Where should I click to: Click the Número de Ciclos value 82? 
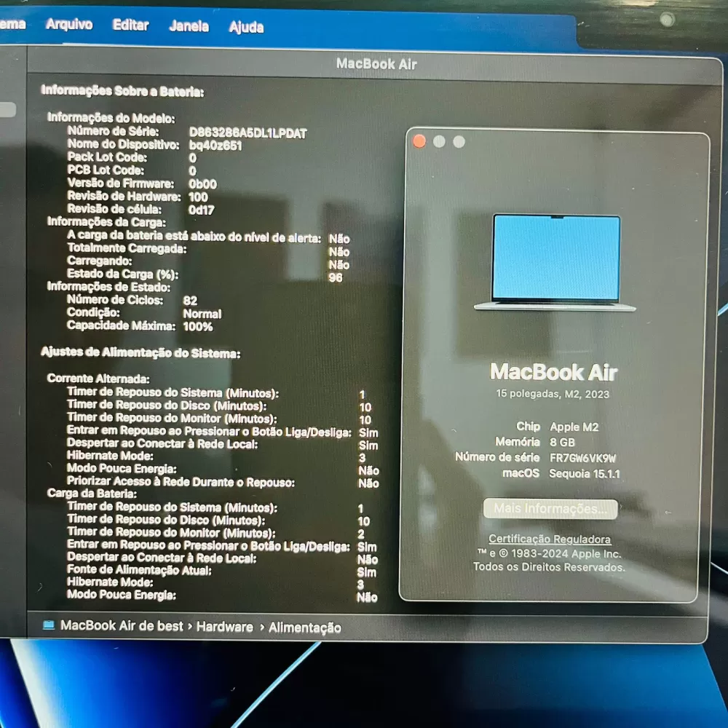(x=190, y=301)
